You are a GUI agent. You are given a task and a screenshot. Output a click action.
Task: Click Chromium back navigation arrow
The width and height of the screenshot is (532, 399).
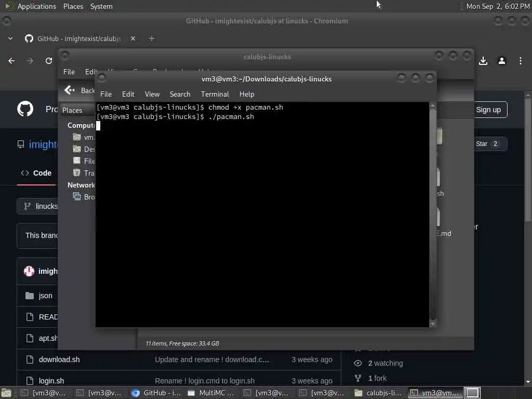point(11,61)
